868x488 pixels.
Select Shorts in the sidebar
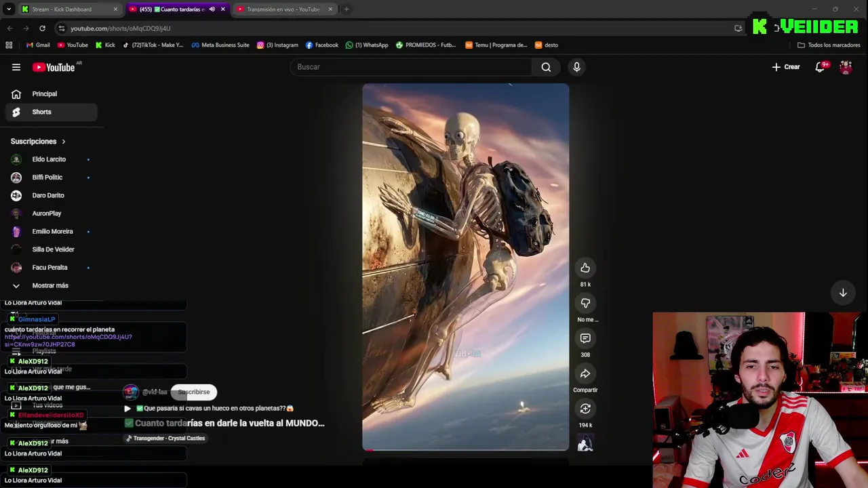50,112
